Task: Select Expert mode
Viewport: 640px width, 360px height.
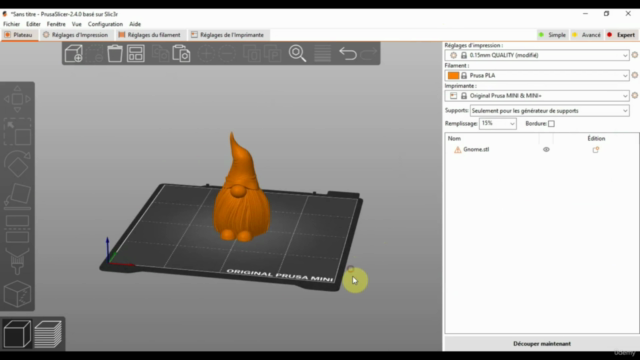Action: click(621, 35)
